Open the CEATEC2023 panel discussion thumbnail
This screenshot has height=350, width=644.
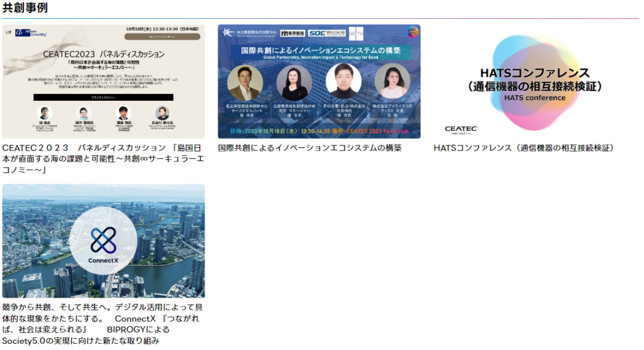coord(104,81)
